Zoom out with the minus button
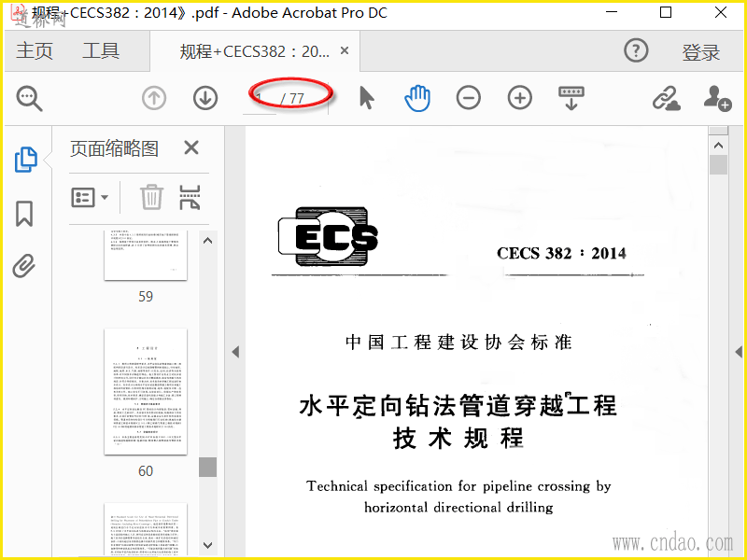The height and width of the screenshot is (560, 747). [469, 99]
